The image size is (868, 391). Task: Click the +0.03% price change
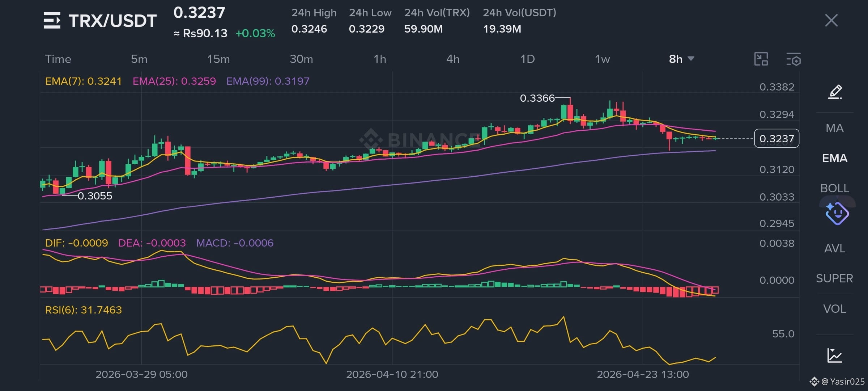click(x=255, y=33)
